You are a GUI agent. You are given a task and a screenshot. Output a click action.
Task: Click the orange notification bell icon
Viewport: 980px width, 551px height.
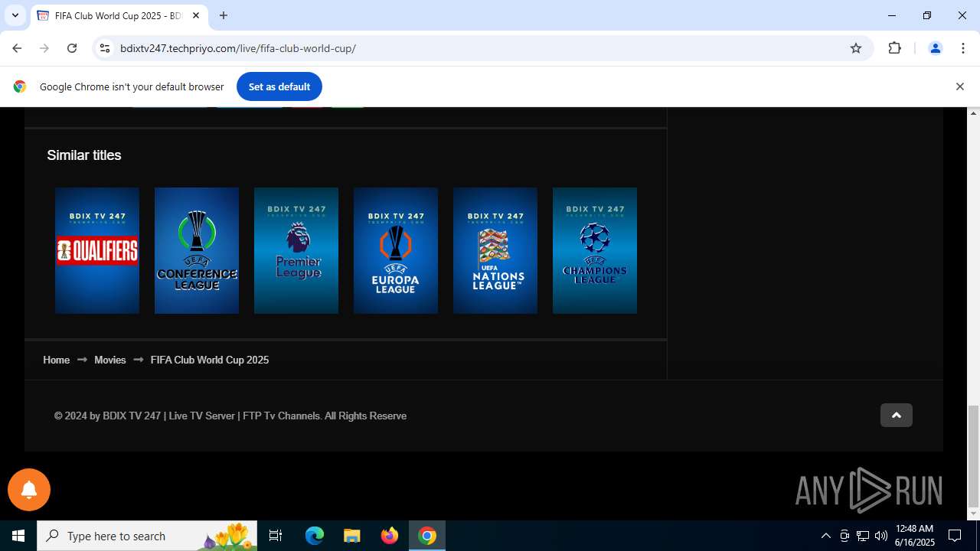point(29,490)
